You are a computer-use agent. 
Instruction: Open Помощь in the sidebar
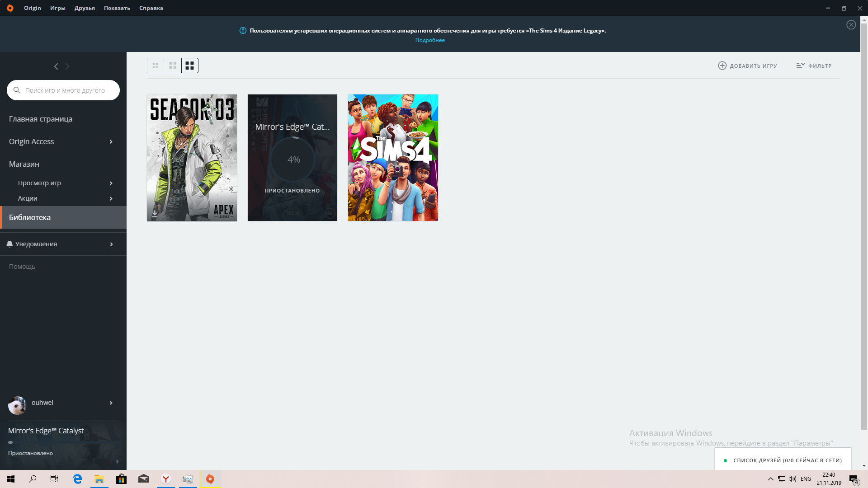coord(22,267)
